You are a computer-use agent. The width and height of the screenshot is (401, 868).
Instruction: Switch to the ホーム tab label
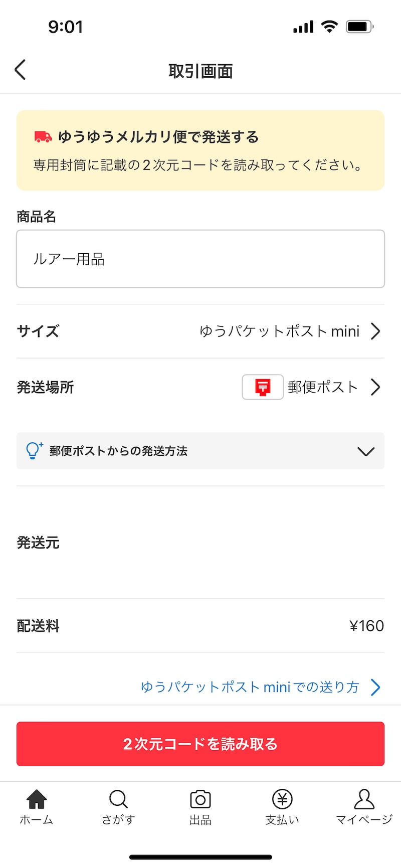click(x=37, y=820)
